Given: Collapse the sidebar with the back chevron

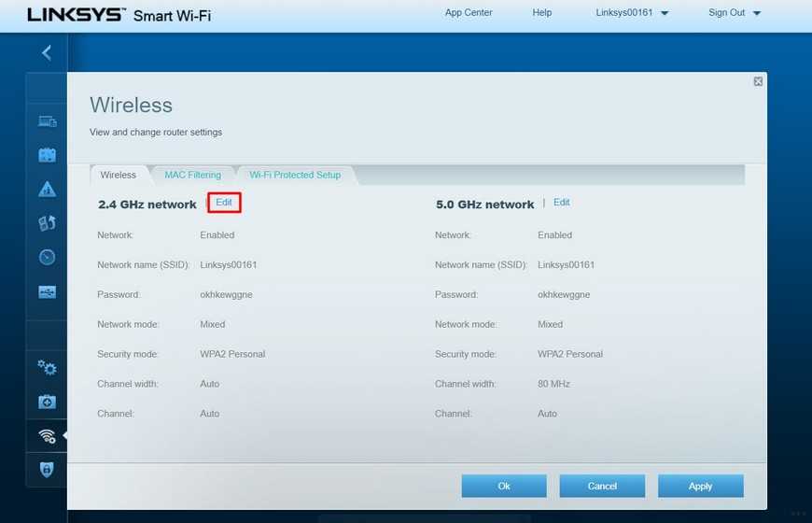Looking at the screenshot, I should [47, 52].
